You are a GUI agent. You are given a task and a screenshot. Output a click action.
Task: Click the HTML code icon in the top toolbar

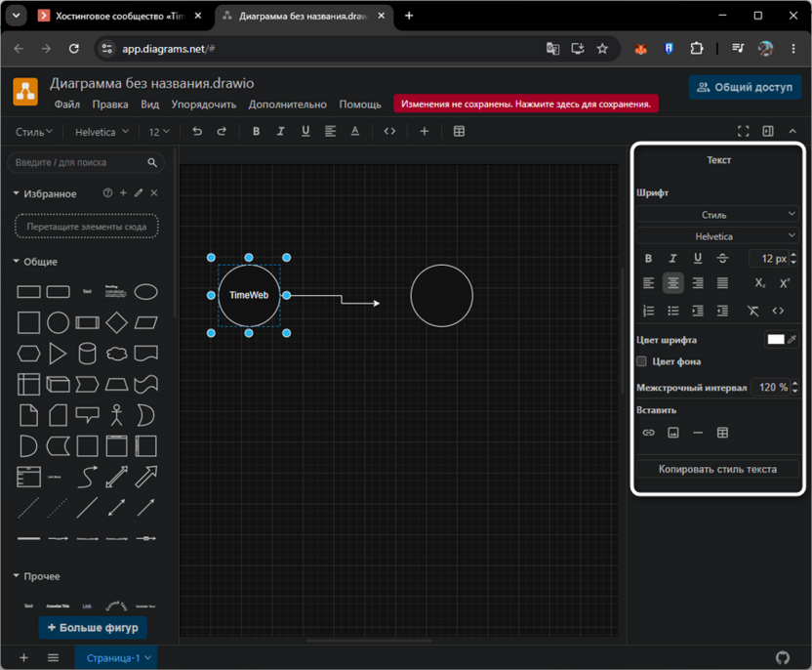390,132
